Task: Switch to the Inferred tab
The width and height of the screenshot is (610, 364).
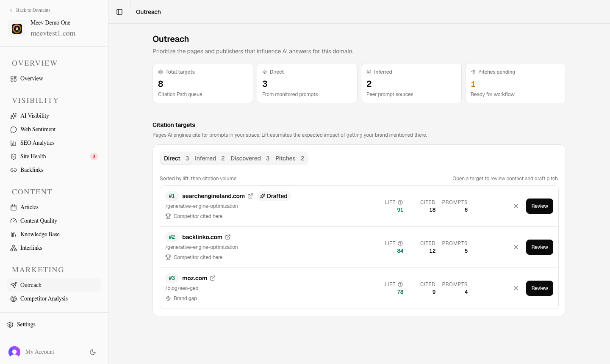Action: (210, 158)
